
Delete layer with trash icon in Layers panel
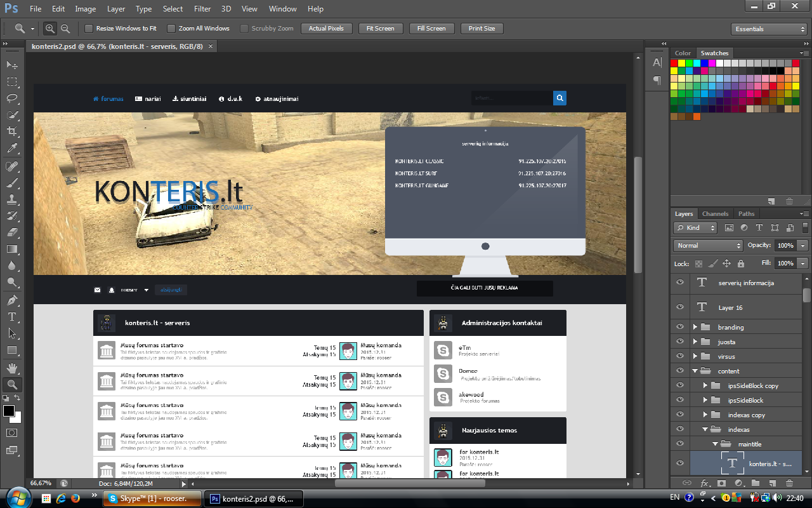(789, 483)
